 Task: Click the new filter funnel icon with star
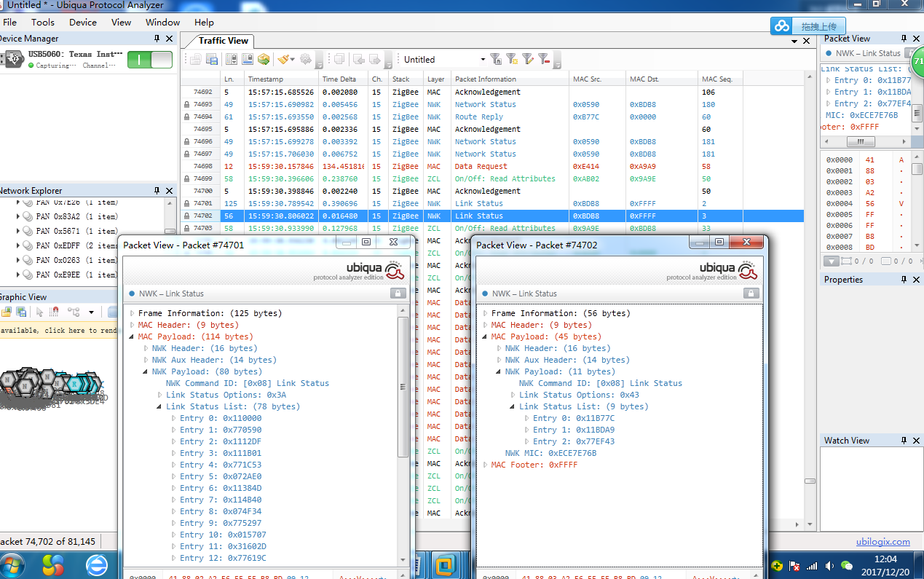[x=512, y=60]
